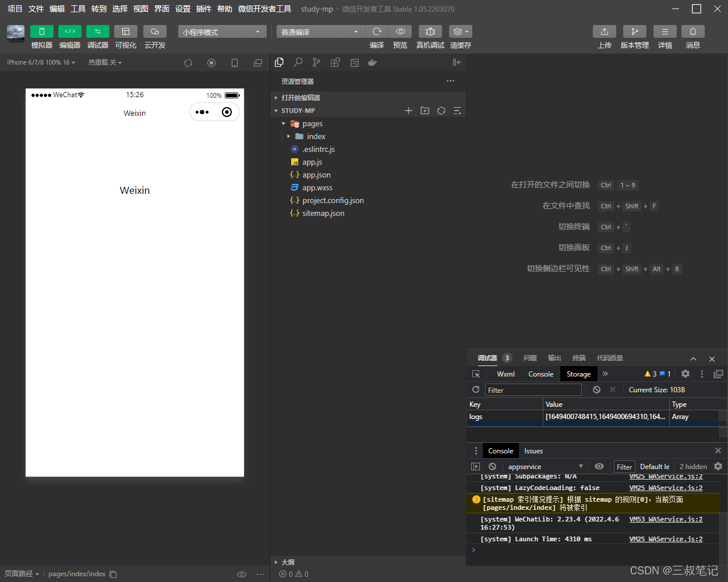
Task: Open the source control branch icon
Action: (x=316, y=62)
